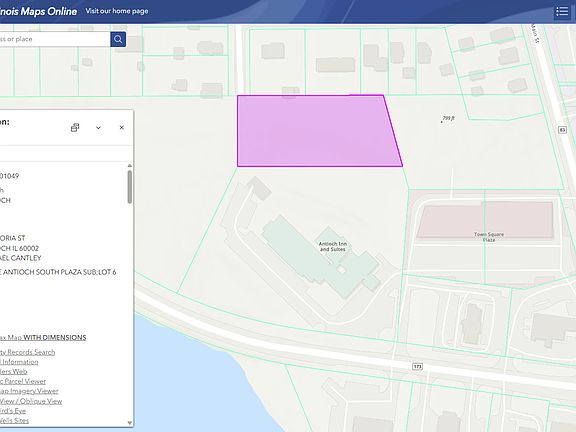Viewport: 576px width, 432px height.
Task: Open the layer list menu icon
Action: pyautogui.click(x=562, y=11)
